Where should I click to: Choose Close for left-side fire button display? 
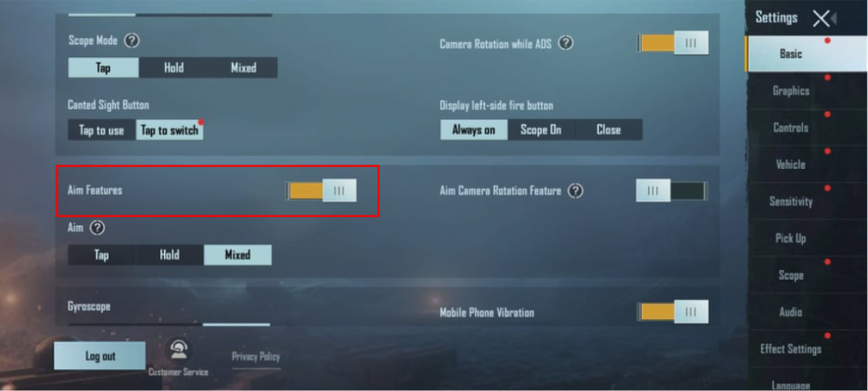coord(609,130)
